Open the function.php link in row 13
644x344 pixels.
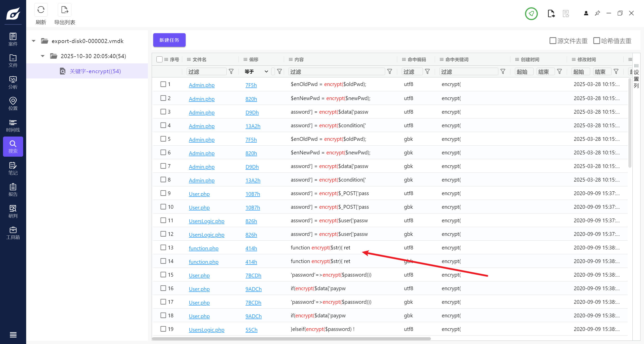coord(204,248)
